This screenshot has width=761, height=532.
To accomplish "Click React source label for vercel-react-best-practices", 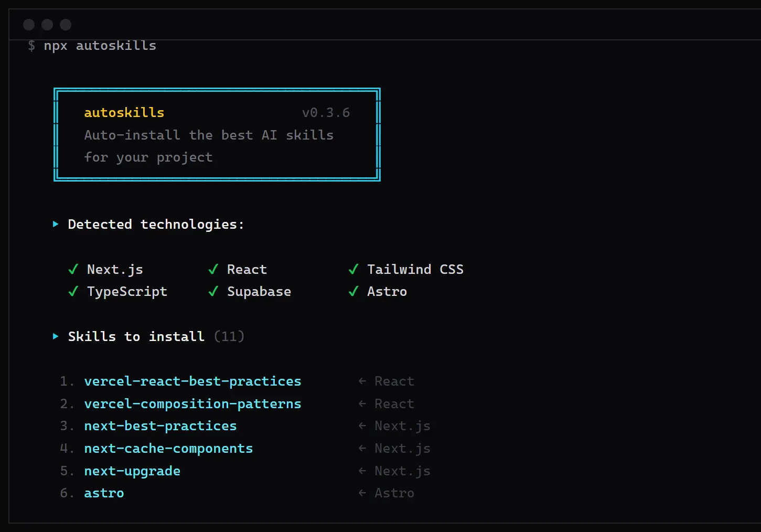I will [394, 381].
